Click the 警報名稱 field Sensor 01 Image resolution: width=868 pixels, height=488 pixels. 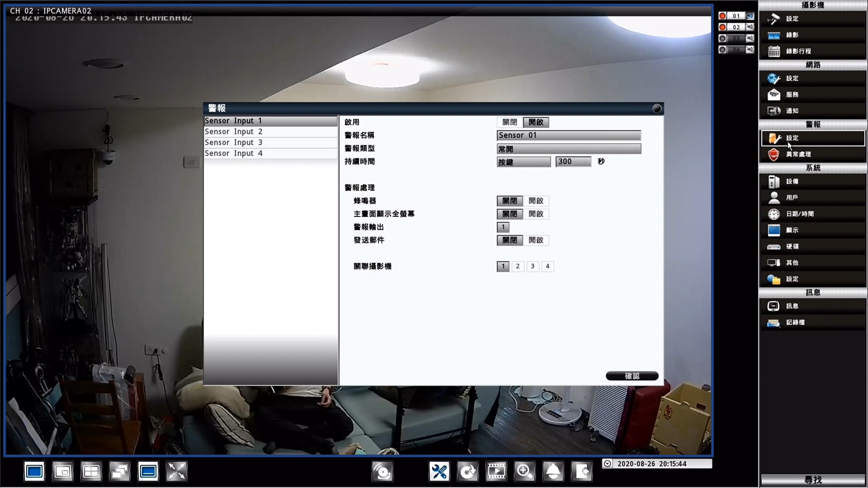click(569, 136)
